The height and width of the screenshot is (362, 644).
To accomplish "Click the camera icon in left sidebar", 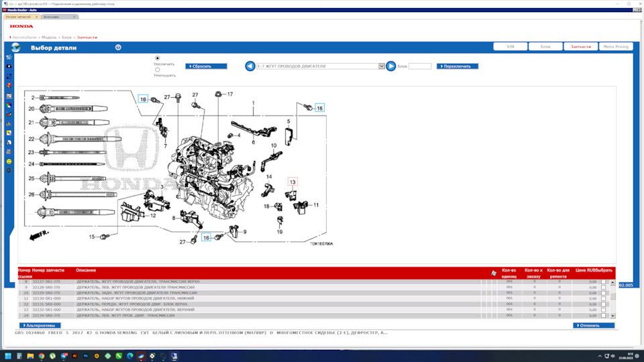I will click(x=9, y=66).
